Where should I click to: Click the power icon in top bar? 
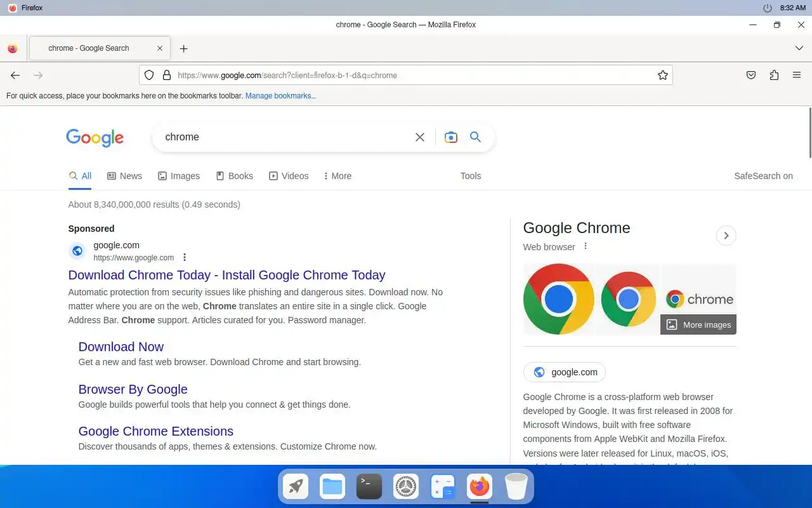(768, 8)
